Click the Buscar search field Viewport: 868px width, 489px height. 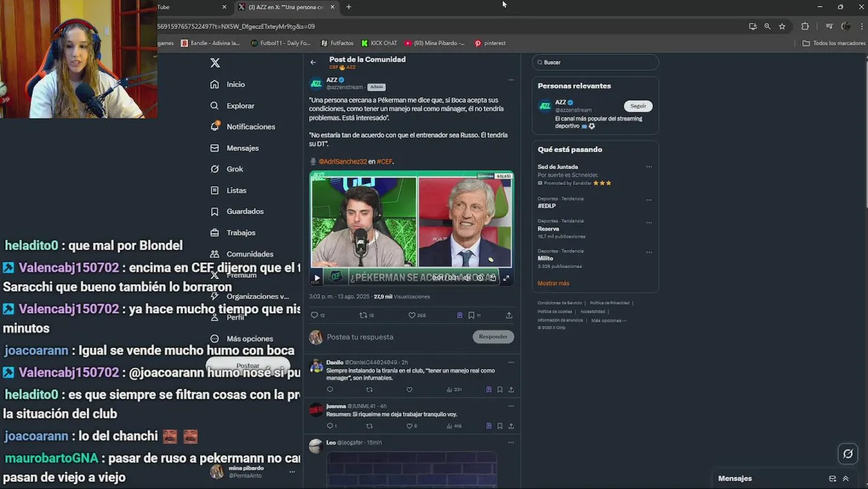[595, 62]
